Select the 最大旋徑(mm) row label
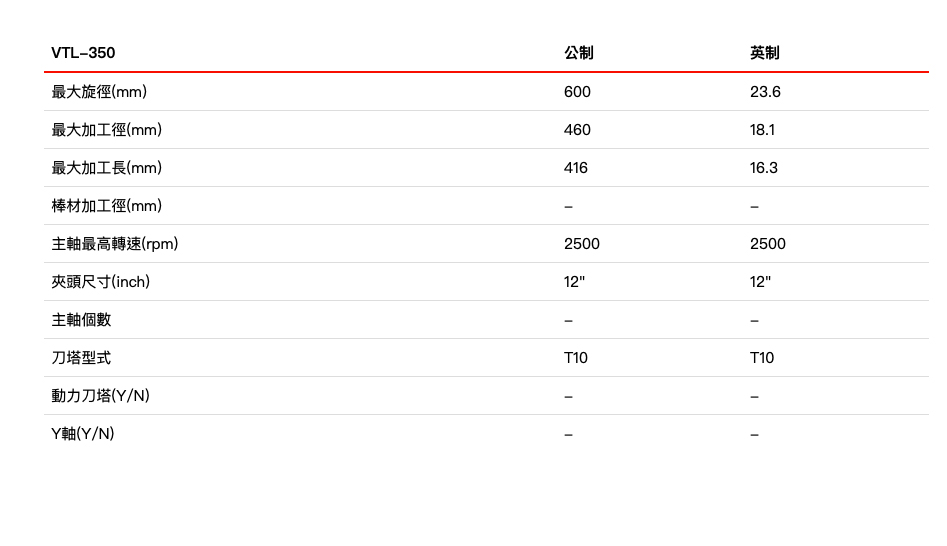The image size is (947, 546). tap(100, 92)
